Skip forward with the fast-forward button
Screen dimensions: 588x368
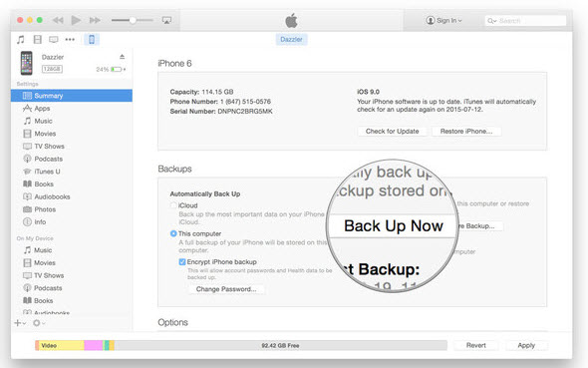[95, 20]
